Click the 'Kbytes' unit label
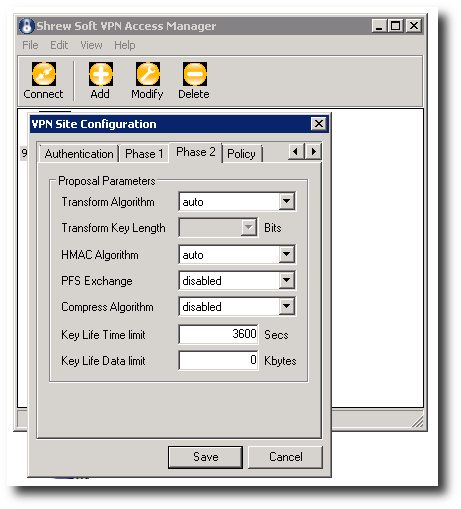Screen dimensions: 461x509 [x=280, y=361]
